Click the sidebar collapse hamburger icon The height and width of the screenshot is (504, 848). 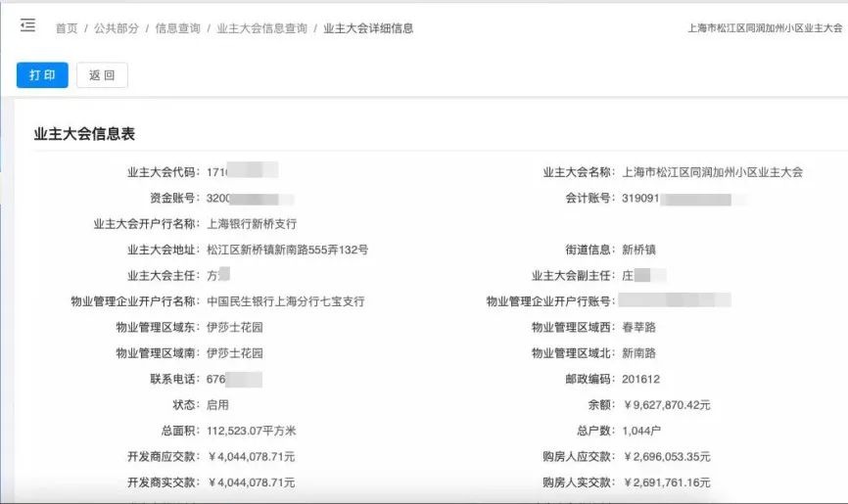27,26
